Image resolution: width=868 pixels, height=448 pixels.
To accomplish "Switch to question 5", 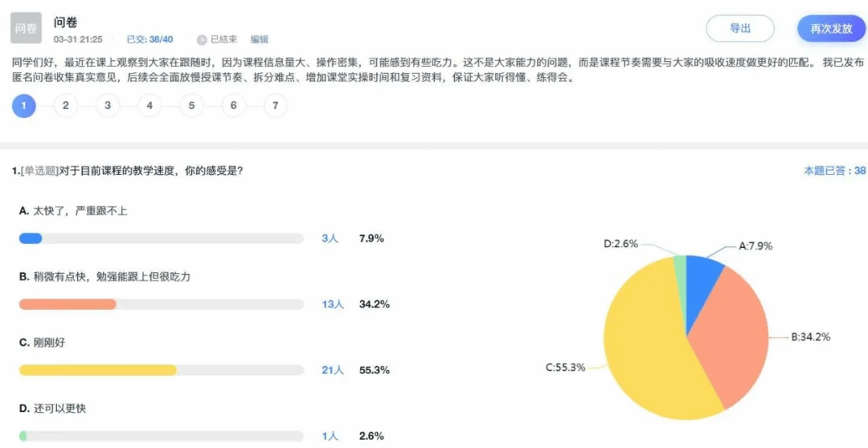I will click(191, 106).
